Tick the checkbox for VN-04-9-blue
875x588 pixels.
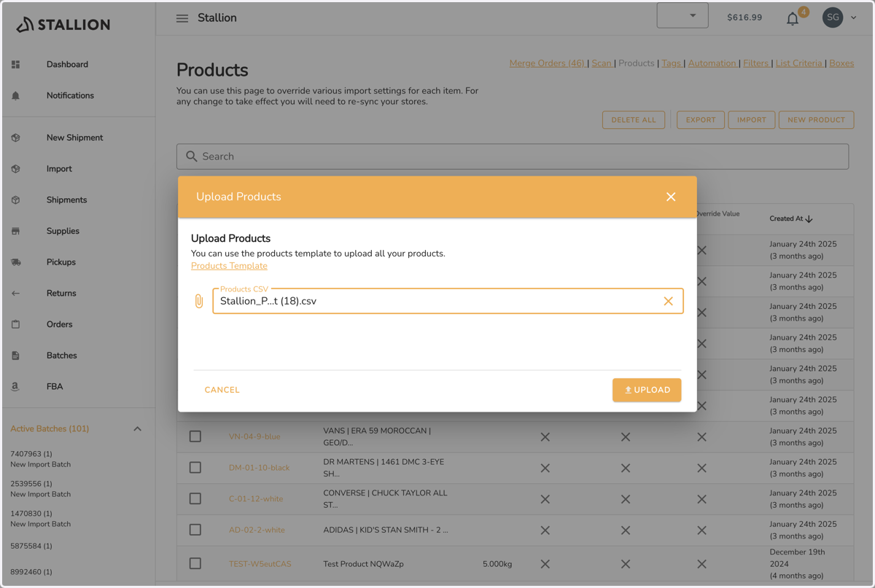tap(195, 436)
